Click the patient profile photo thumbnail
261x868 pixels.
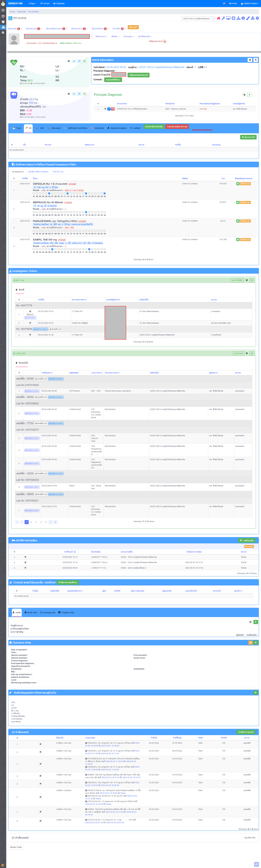(14, 39)
